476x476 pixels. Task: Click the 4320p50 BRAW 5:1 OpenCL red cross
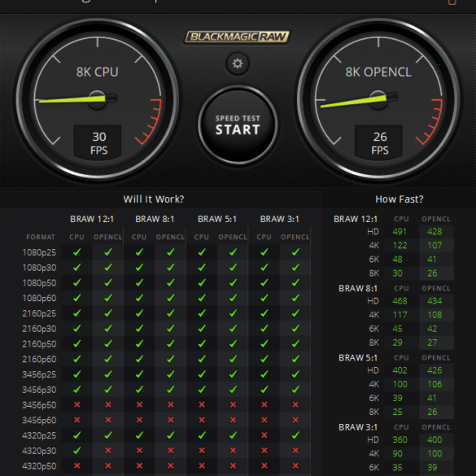[x=233, y=465]
